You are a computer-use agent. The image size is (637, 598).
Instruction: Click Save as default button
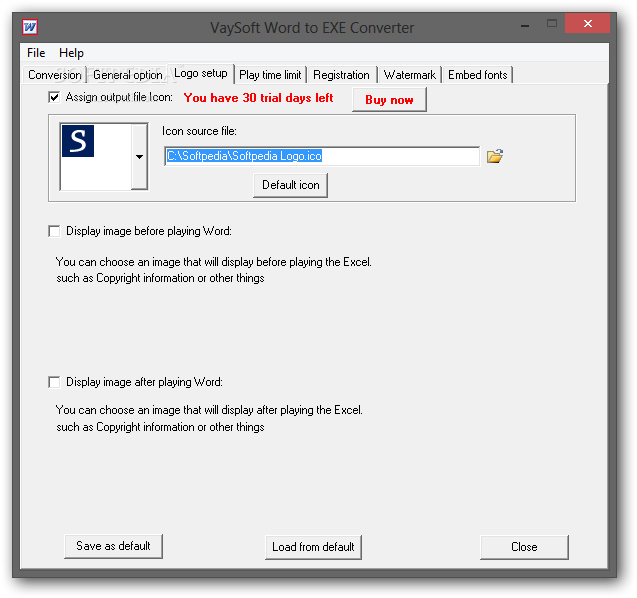pos(113,546)
